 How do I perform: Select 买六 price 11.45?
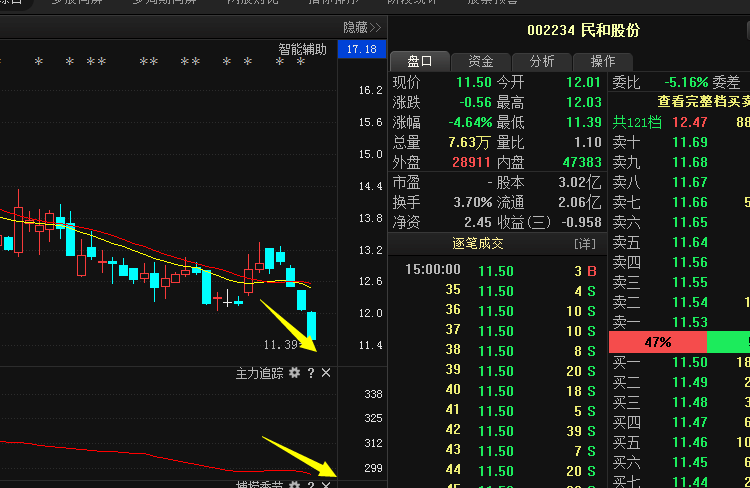click(x=690, y=462)
